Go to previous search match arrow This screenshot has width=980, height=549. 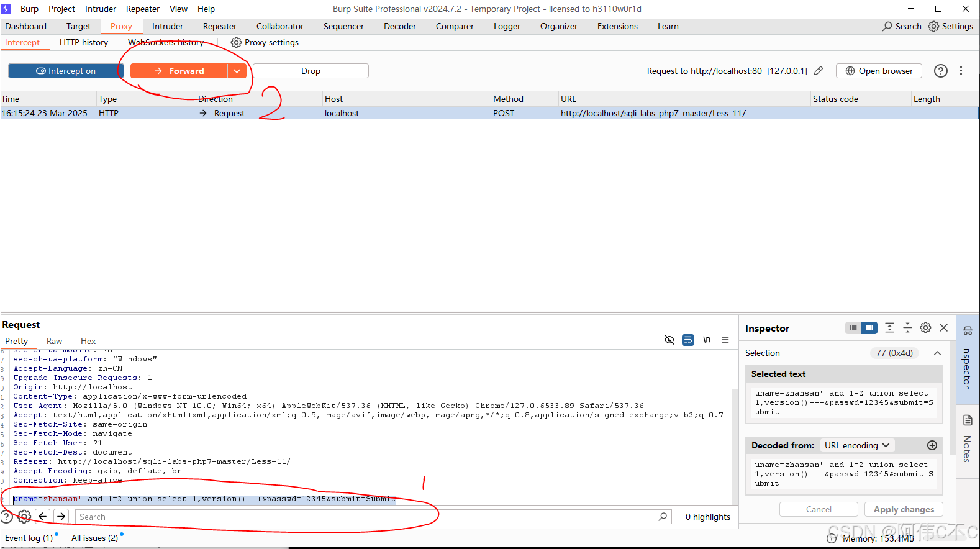42,516
